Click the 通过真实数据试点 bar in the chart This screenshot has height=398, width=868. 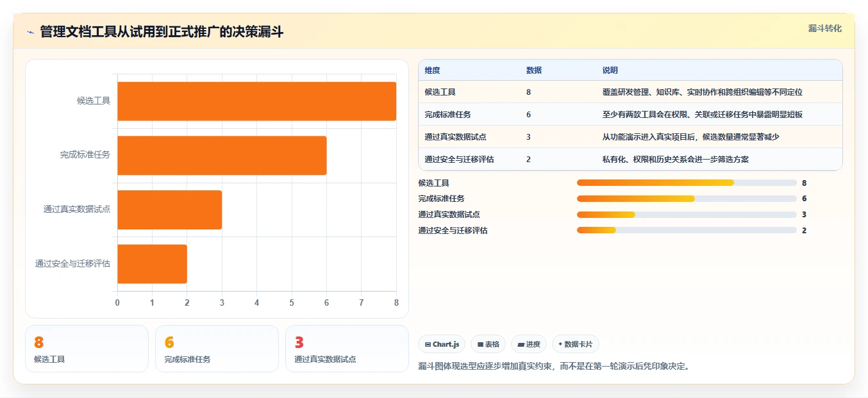click(169, 210)
